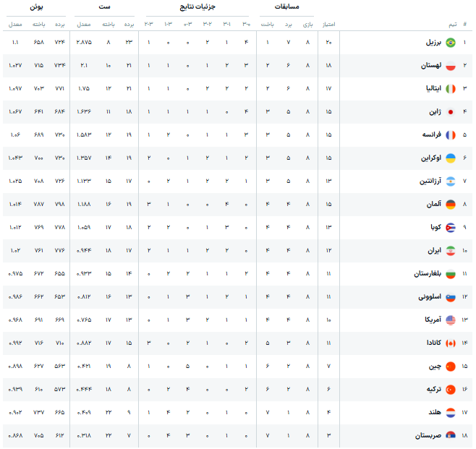
Task: Click the Germany flag icon
Action: pos(450,205)
